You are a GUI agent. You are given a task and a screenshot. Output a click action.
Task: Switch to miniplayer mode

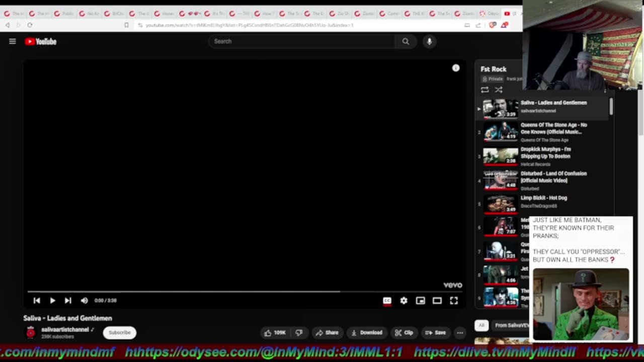(x=420, y=301)
